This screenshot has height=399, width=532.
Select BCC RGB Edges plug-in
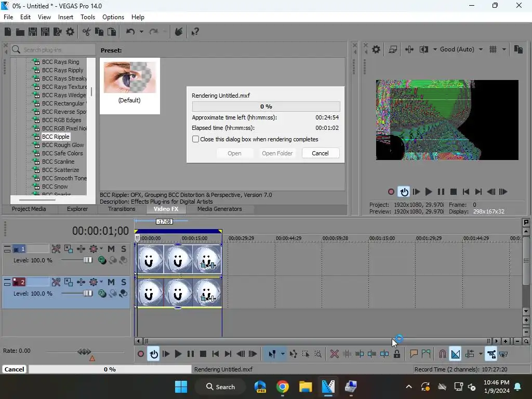[61, 120]
